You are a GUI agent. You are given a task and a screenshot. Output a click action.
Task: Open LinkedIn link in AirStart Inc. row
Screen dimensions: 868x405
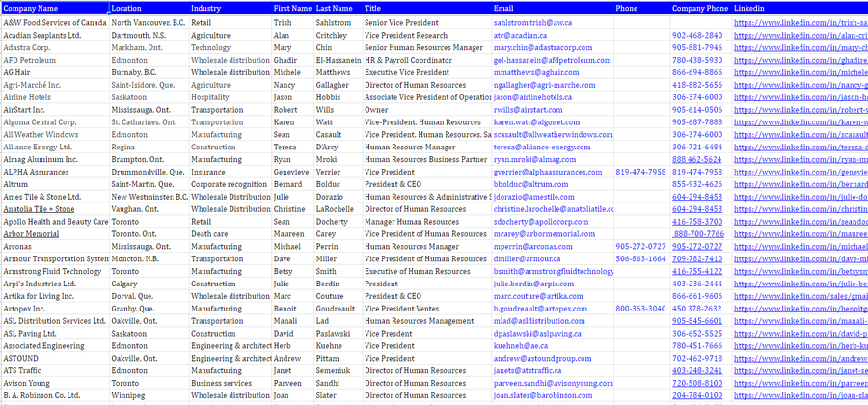click(x=800, y=110)
